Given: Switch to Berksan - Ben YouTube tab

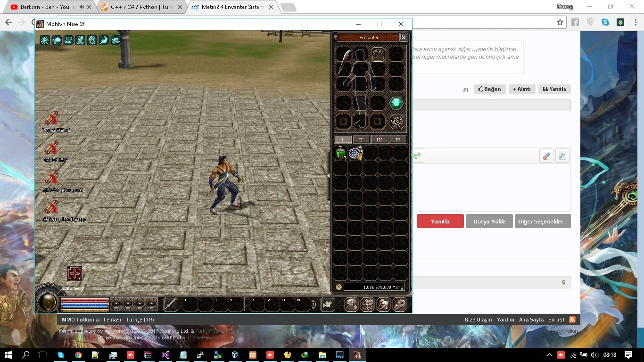Looking at the screenshot, I should (x=48, y=7).
